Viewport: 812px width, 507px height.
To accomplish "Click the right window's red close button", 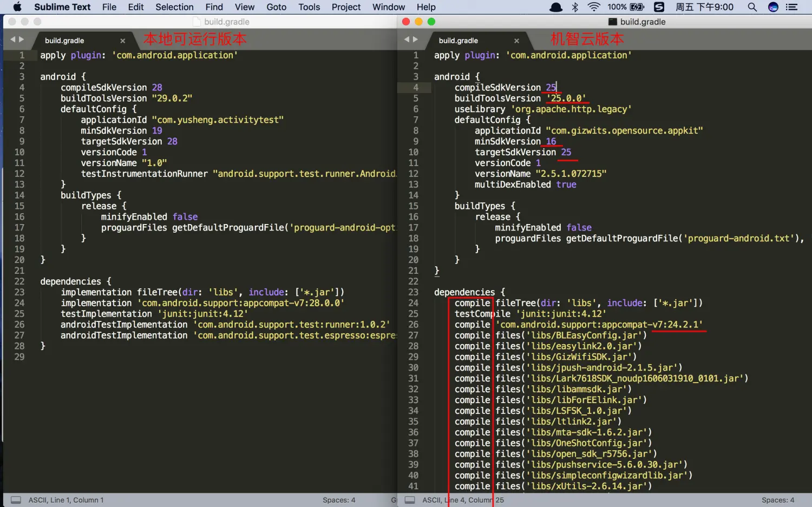I will pyautogui.click(x=406, y=22).
